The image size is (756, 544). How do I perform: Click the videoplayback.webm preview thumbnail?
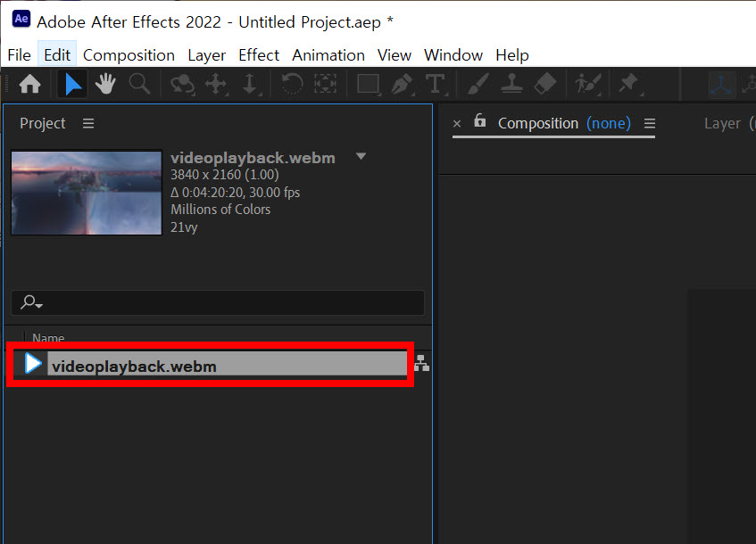pos(87,193)
